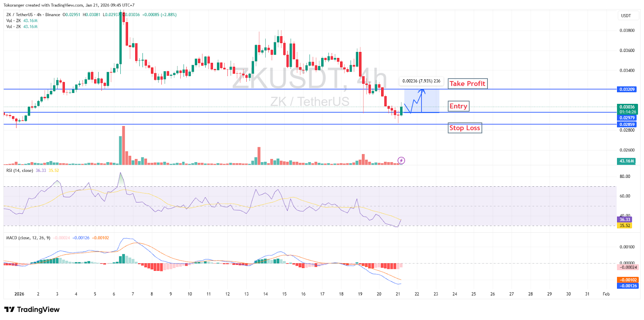Select the light blue measurement box
644x320 pixels.
coord(431,101)
